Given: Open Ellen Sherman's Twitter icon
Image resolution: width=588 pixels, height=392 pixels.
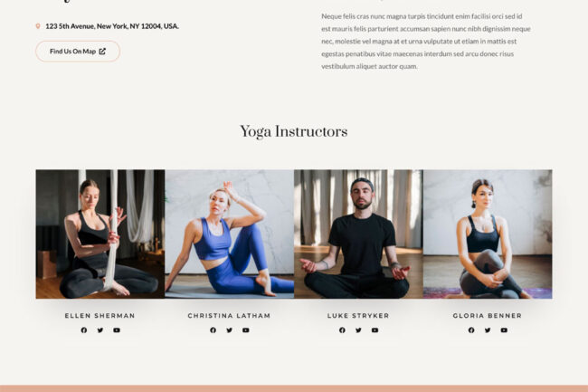Looking at the screenshot, I should tap(100, 330).
